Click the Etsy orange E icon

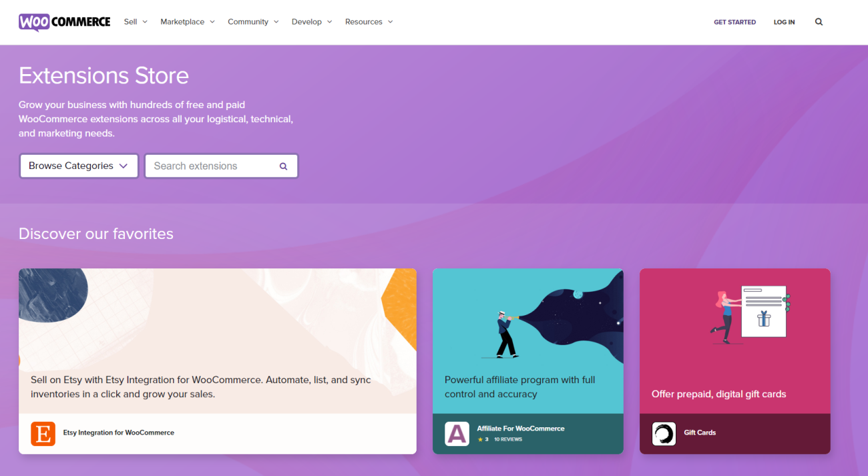pyautogui.click(x=43, y=433)
